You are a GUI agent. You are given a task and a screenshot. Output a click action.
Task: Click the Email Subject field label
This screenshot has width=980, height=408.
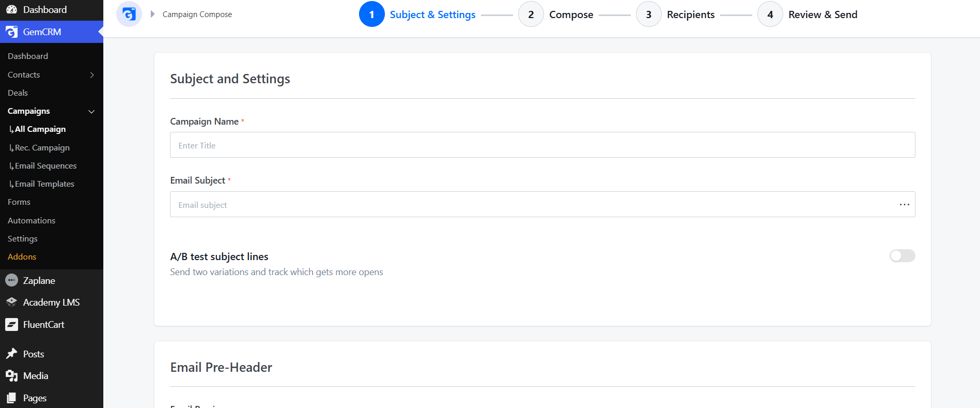(197, 180)
